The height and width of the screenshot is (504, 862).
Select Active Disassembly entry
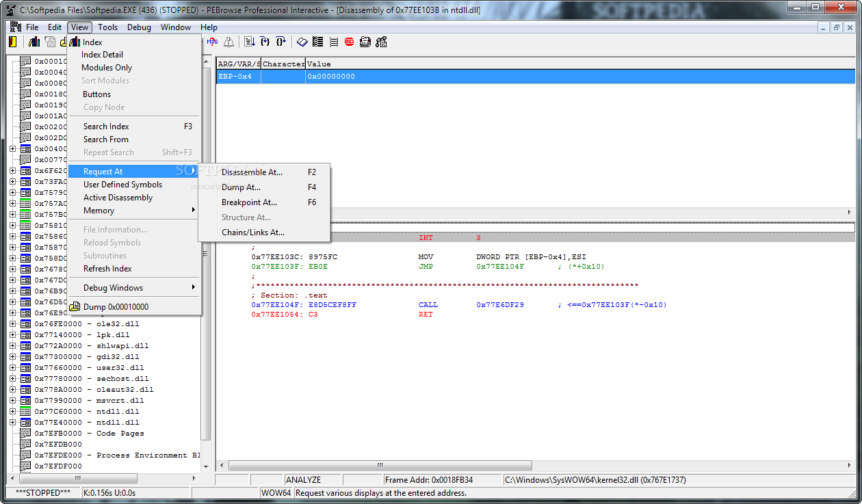(133, 198)
